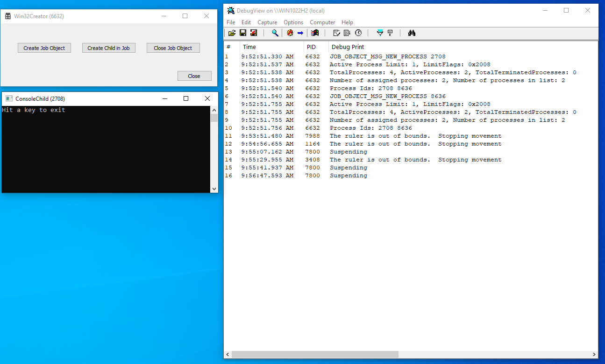Click the Win32Creator title bar icon

tap(8, 16)
